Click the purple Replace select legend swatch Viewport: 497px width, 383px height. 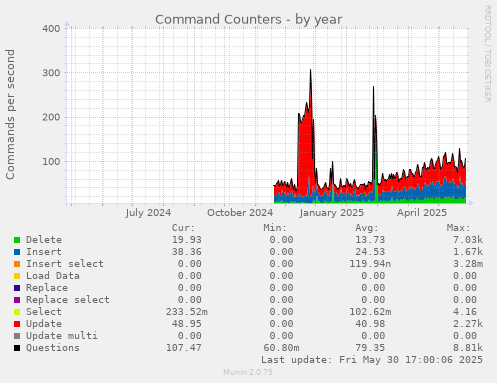17,300
